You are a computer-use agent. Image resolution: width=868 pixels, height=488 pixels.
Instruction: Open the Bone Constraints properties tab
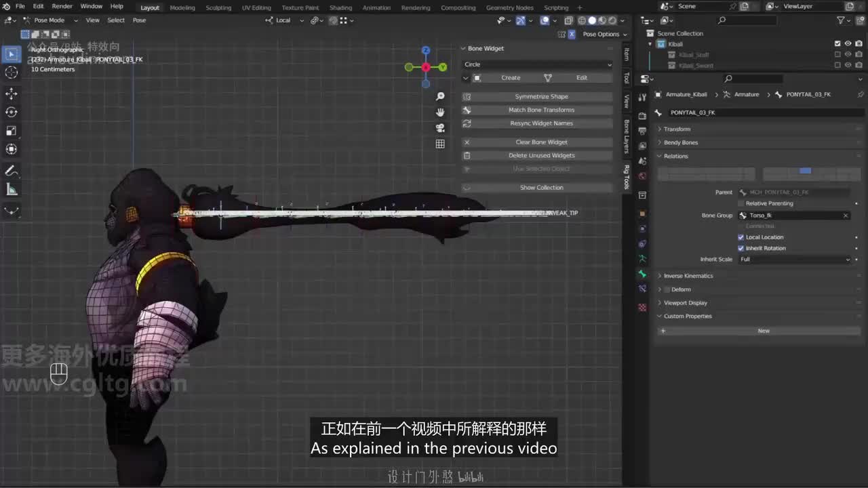(642, 289)
